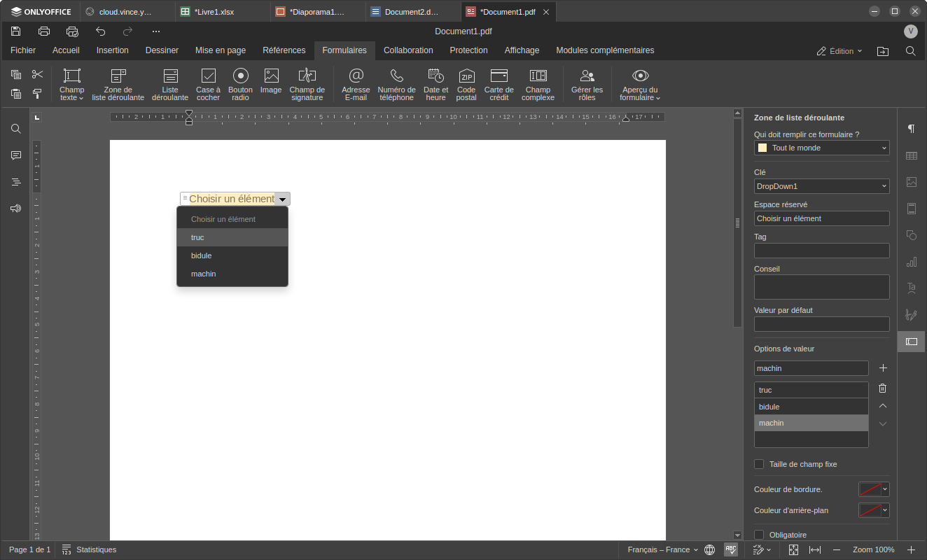The image size is (927, 560).
Task: Click the Radio button form icon
Action: 240,84
